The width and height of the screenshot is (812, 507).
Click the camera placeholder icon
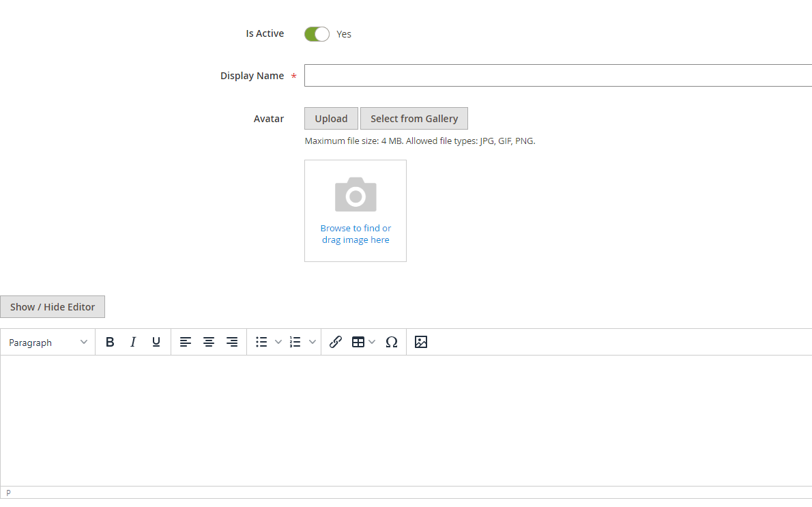(x=356, y=194)
